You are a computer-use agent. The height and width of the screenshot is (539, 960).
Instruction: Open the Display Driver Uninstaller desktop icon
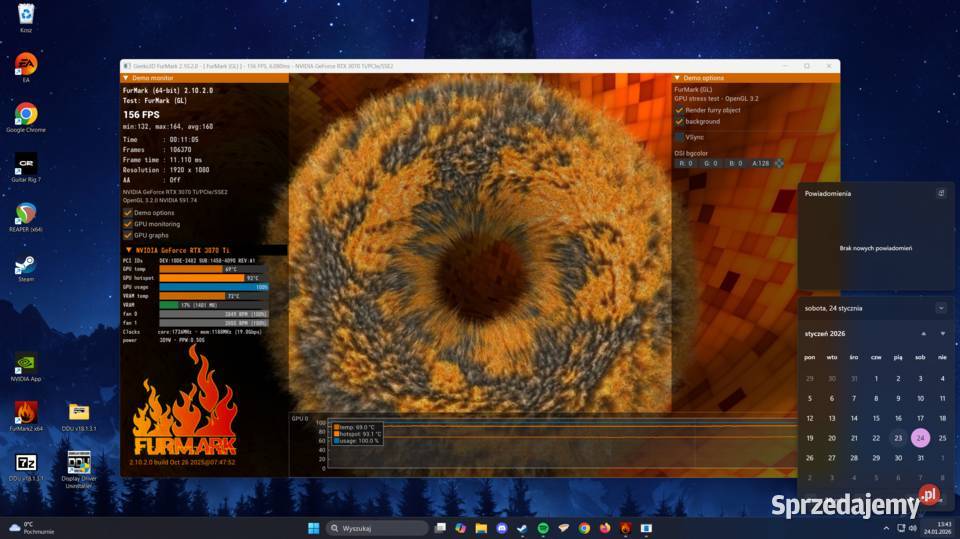point(79,463)
